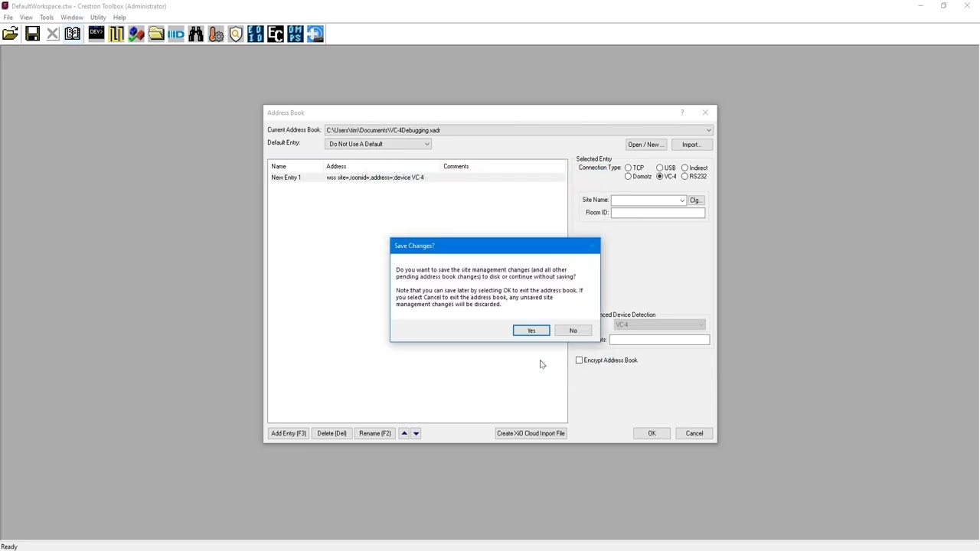The height and width of the screenshot is (551, 980).
Task: Click the grey X toolbar icon
Action: point(53,34)
